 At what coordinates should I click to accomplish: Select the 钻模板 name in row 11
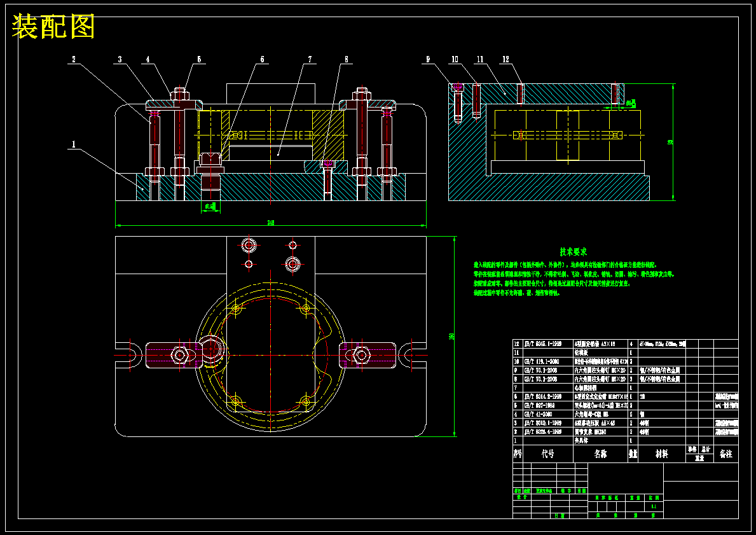pos(582,353)
